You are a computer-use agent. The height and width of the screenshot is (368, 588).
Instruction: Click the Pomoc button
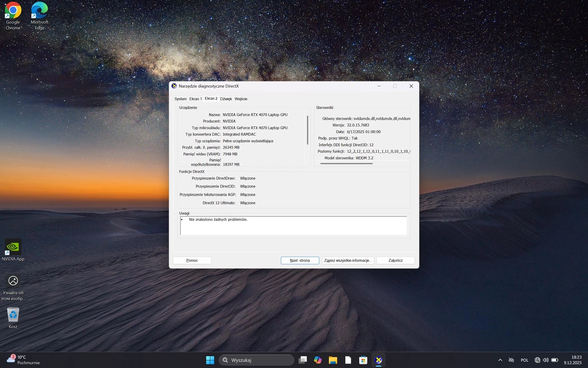click(x=192, y=260)
